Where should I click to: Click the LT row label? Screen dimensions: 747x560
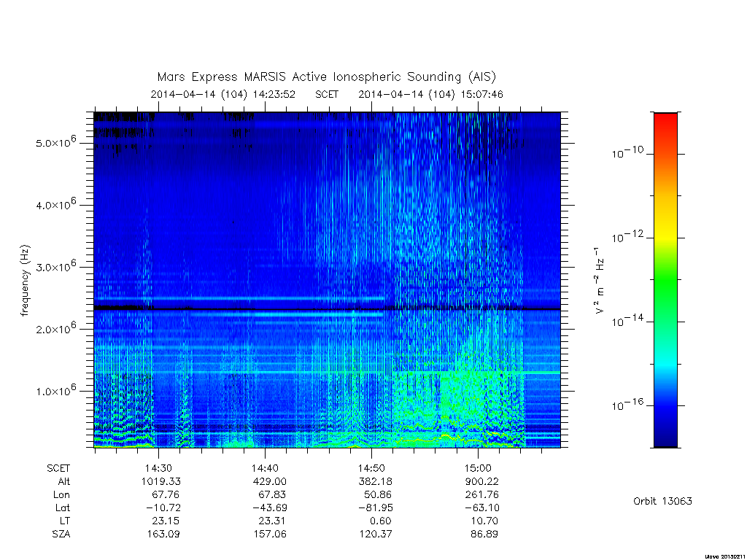tap(64, 521)
